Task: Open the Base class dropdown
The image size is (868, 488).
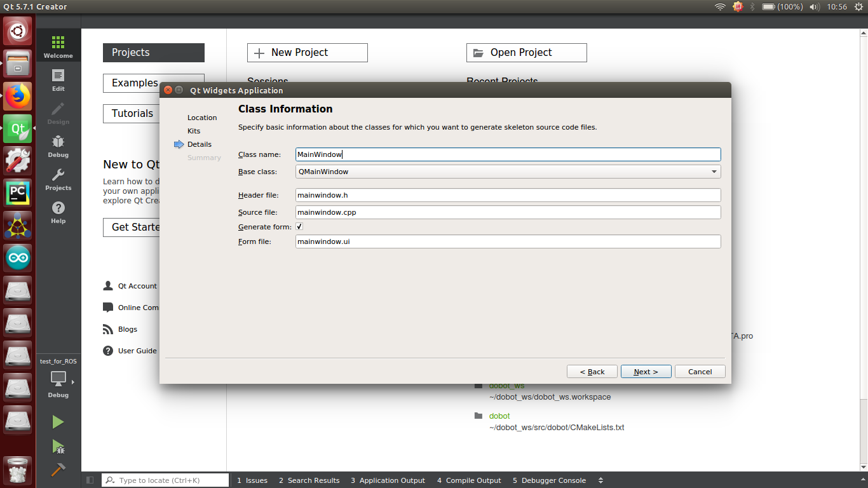Action: 508,172
